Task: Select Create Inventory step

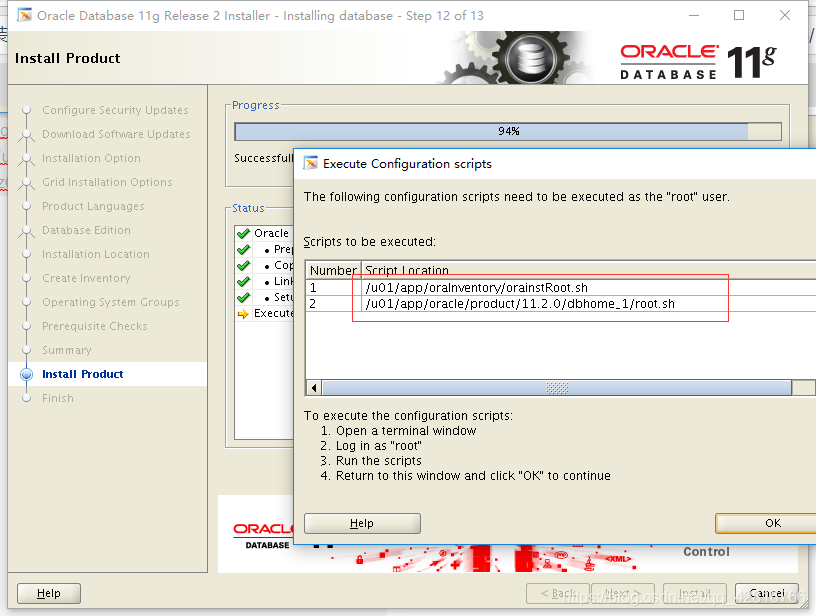Action: (86, 278)
